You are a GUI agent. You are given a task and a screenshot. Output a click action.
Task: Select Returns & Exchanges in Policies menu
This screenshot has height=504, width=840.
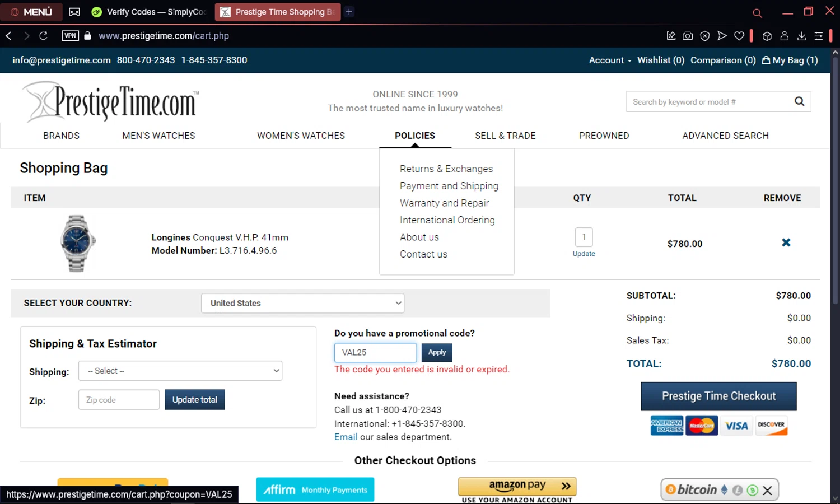pyautogui.click(x=446, y=169)
